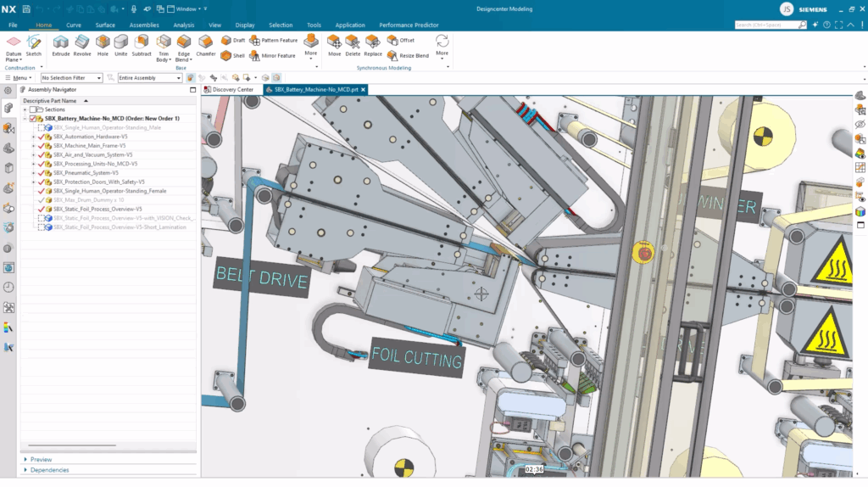Choose the Subtract boolean tool
Viewport: 868px width, 487px height.
142,45
